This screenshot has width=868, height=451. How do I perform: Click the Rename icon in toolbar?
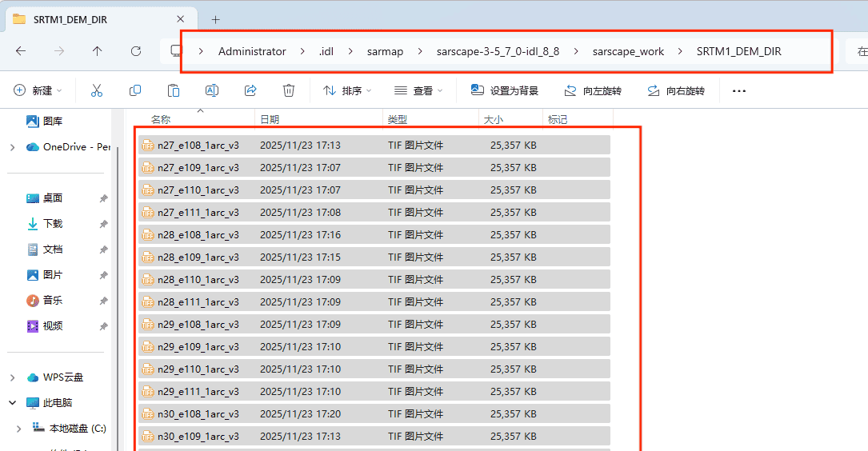click(x=212, y=90)
